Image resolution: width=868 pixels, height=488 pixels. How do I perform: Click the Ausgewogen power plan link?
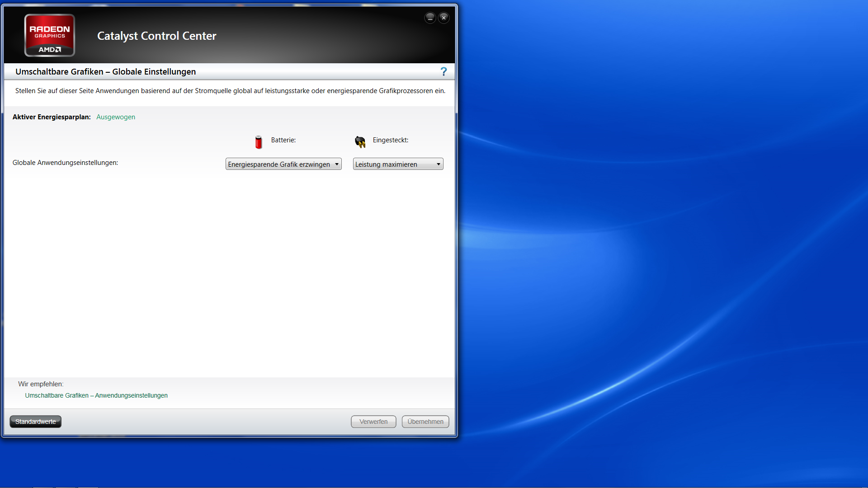(116, 117)
